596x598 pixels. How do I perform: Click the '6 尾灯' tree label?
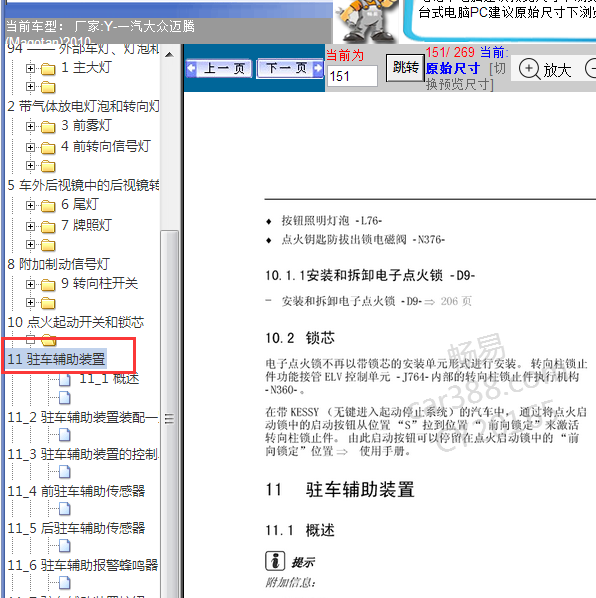pos(80,205)
